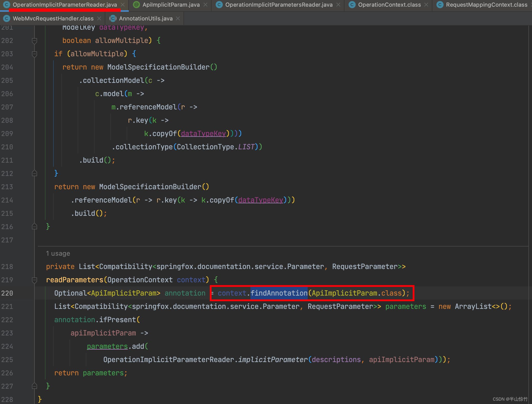
Task: Follow the underlined parameters reference at line 224
Action: tap(107, 346)
